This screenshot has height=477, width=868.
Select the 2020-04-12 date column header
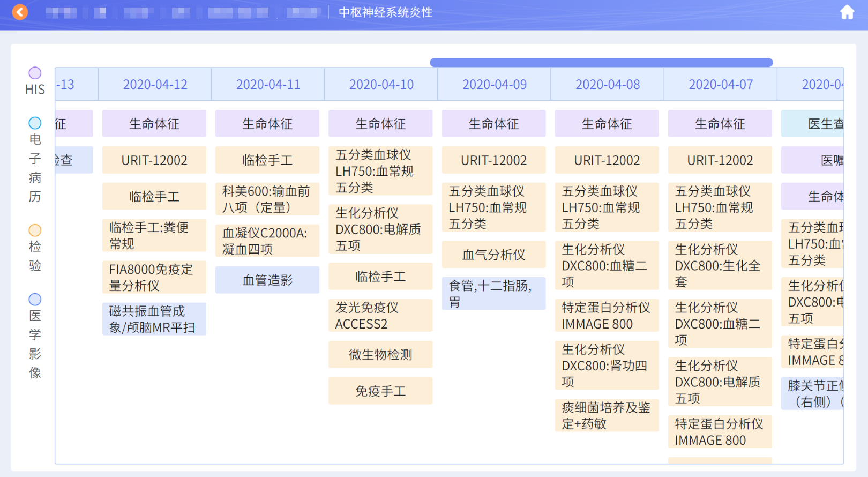[155, 85]
